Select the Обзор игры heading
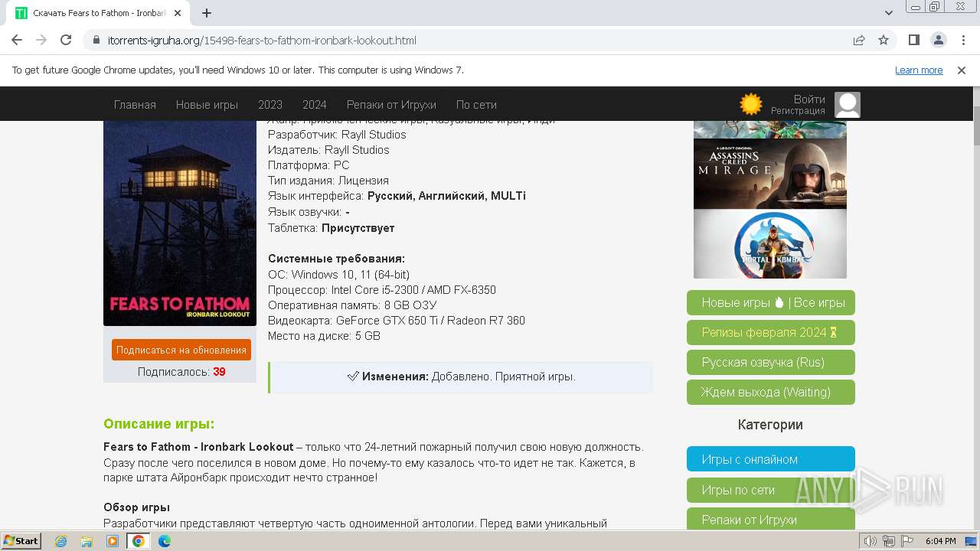Image resolution: width=980 pixels, height=551 pixels. (136, 507)
